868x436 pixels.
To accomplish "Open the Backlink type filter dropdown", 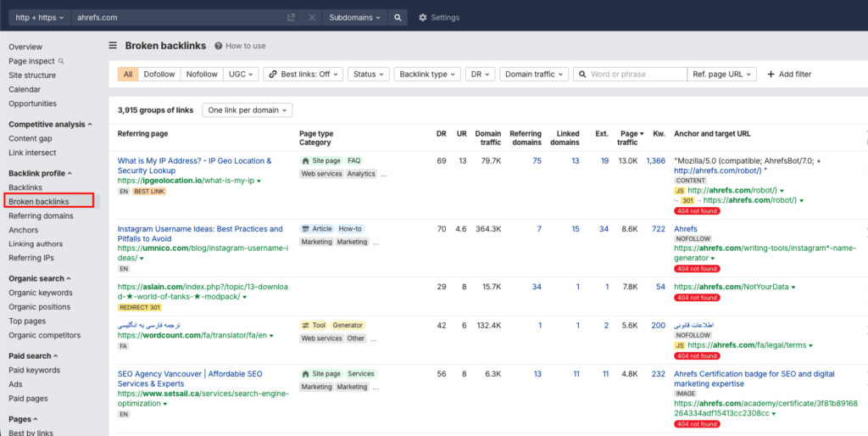I will pyautogui.click(x=427, y=75).
